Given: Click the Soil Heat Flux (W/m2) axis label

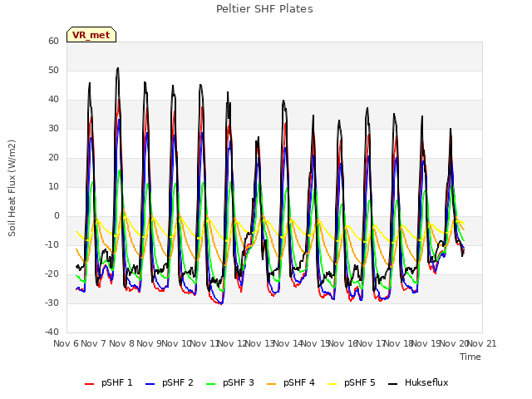Looking at the screenshot, I should click(x=12, y=188).
